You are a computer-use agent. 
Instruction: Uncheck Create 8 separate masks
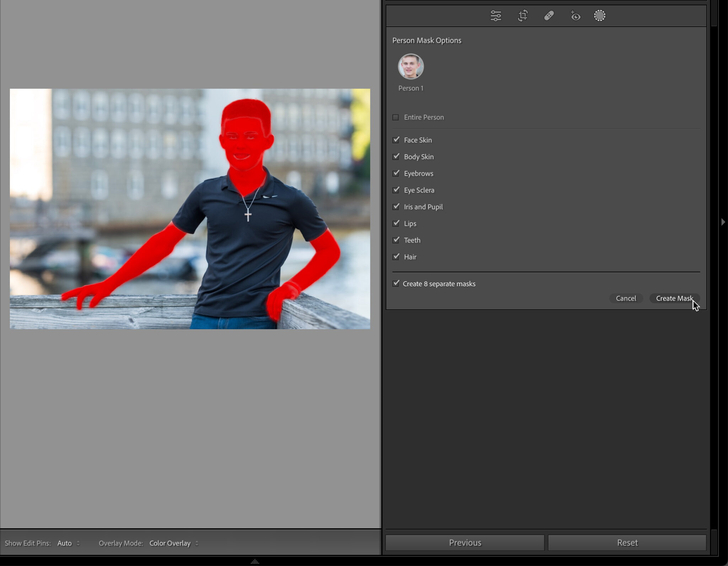click(396, 283)
